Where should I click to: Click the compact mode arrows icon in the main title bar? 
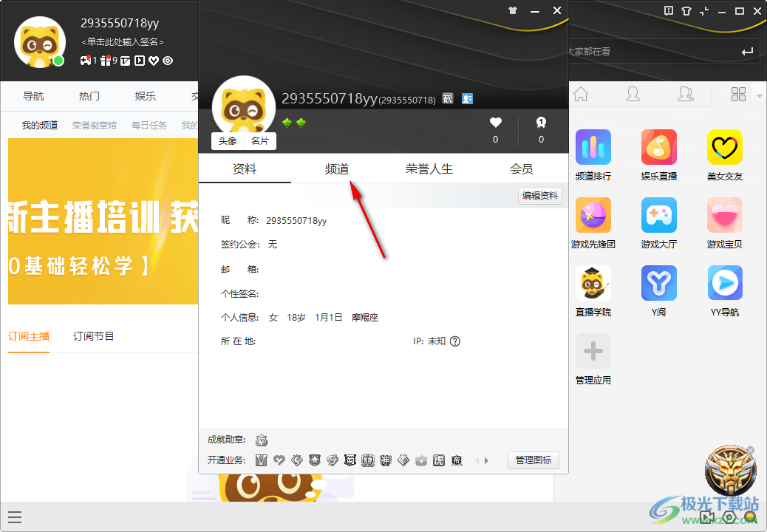(x=704, y=11)
